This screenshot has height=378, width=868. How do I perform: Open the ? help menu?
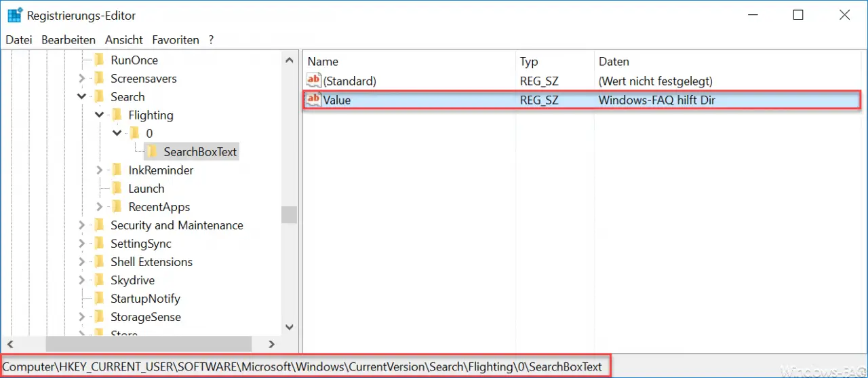[211, 40]
